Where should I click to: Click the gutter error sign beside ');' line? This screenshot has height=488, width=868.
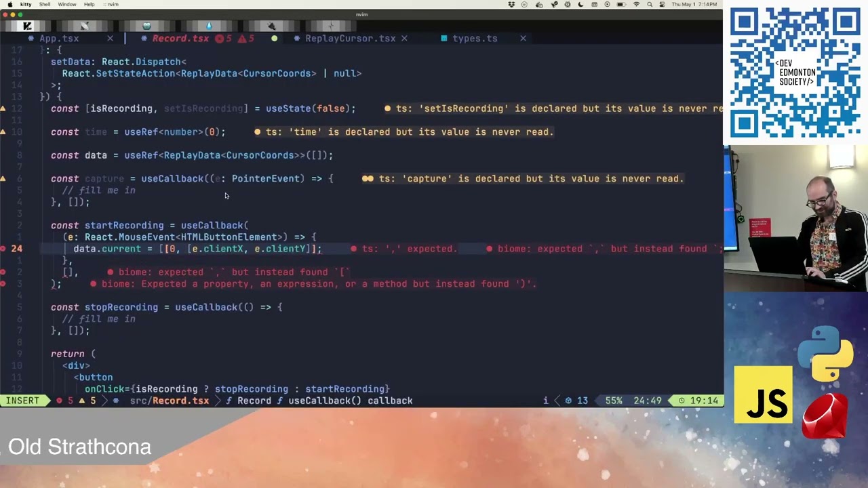[3, 284]
